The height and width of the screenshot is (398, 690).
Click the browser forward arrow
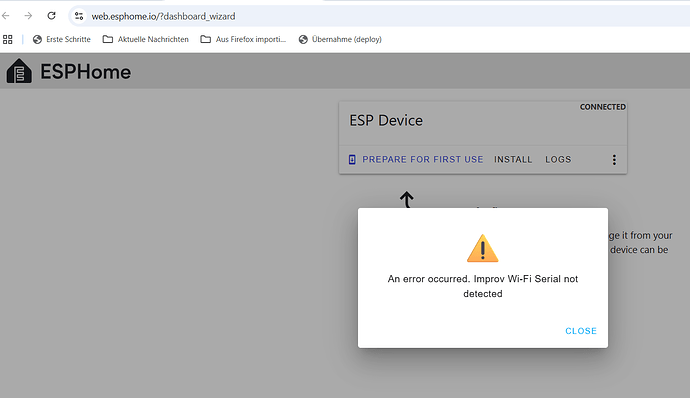[x=28, y=16]
